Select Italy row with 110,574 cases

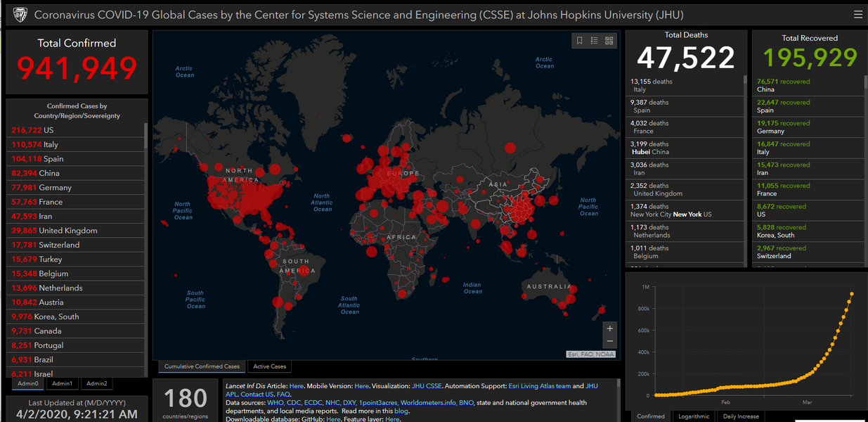pos(75,144)
